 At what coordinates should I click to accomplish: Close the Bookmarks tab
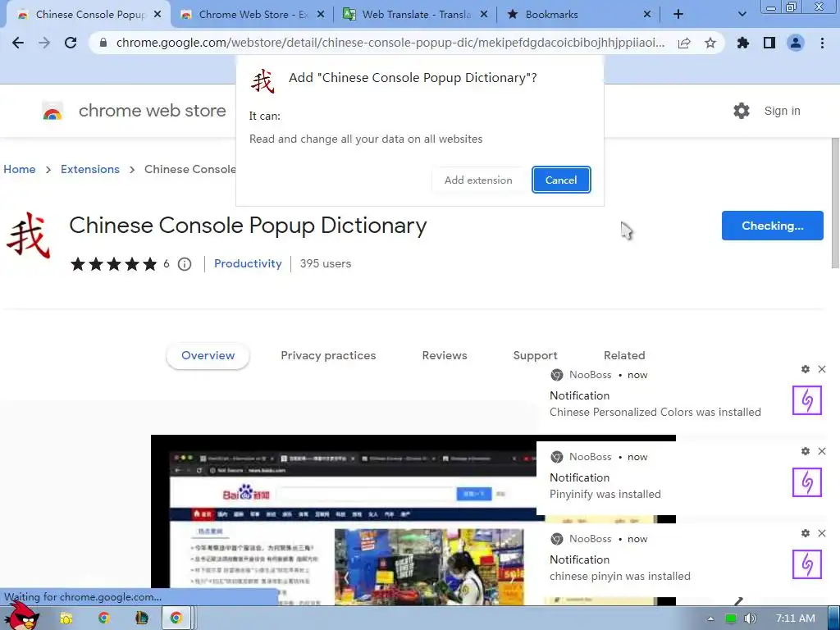(x=647, y=15)
